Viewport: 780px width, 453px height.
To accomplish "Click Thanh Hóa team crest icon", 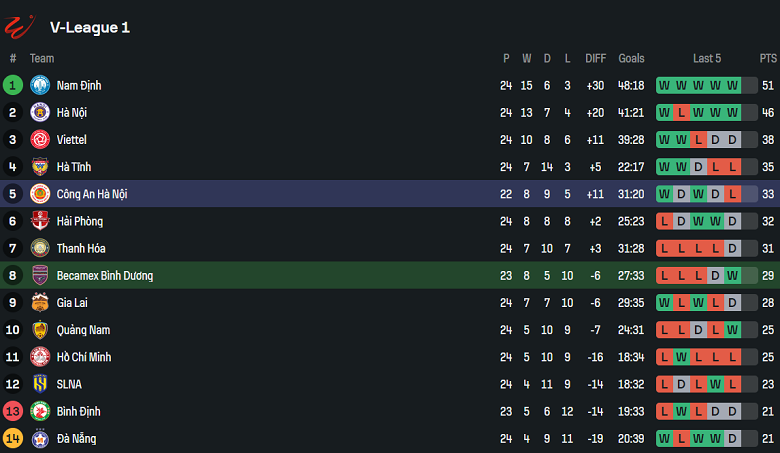I will pos(40,248).
